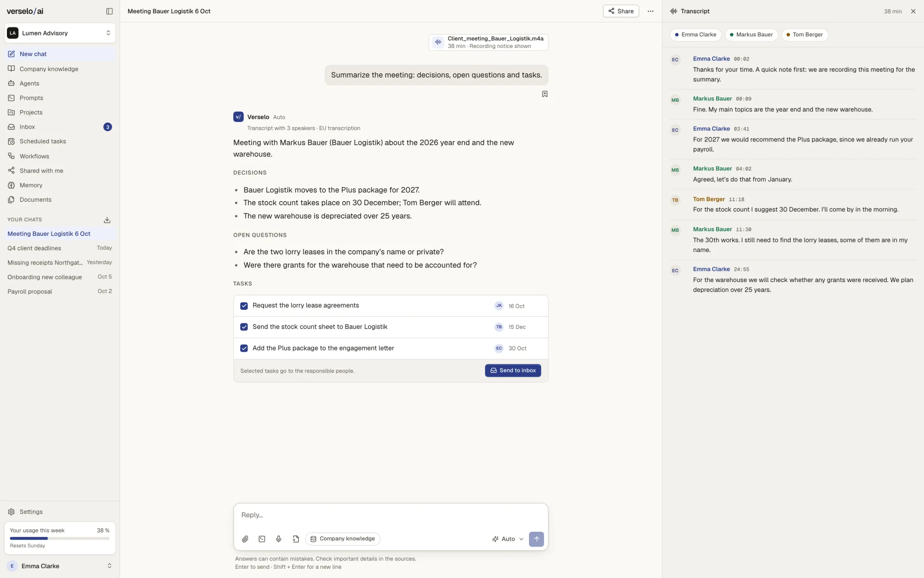Open the Auto model selector dropdown

(x=508, y=539)
